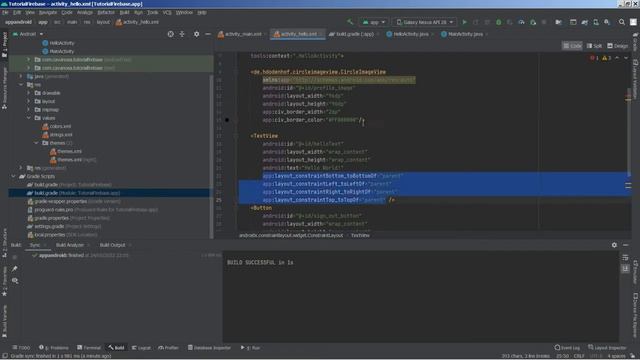Hide the Build tool window

(x=626, y=245)
